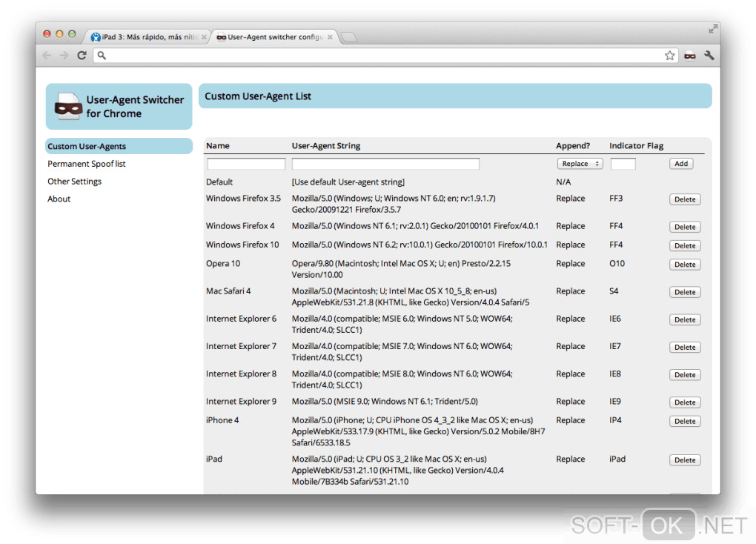Switch to the User-Agent switcher configuration tab

tap(275, 37)
